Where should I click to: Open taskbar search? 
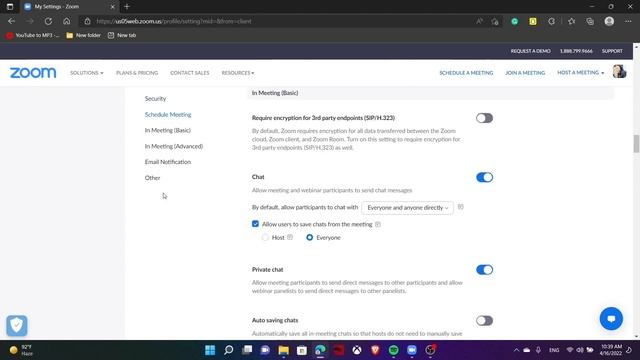[x=229, y=350]
